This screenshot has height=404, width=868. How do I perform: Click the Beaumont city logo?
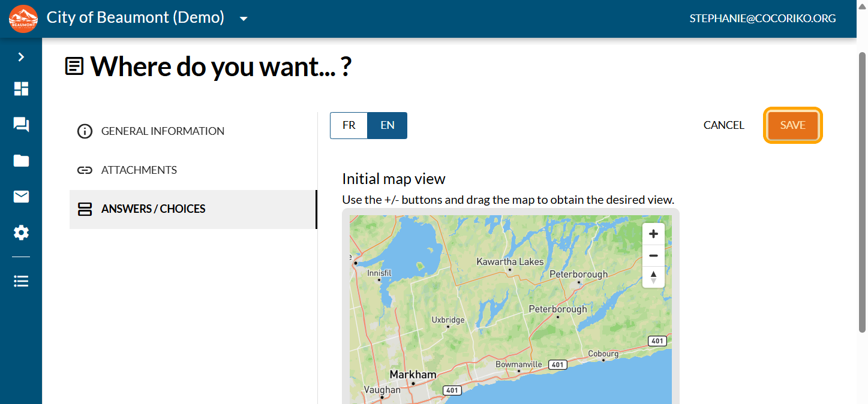23,19
